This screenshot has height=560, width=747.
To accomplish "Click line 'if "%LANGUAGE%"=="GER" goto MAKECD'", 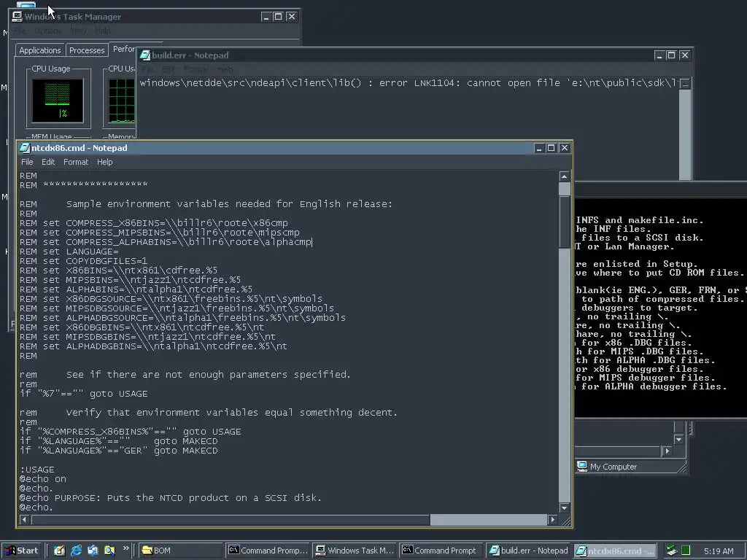I will (119, 451).
